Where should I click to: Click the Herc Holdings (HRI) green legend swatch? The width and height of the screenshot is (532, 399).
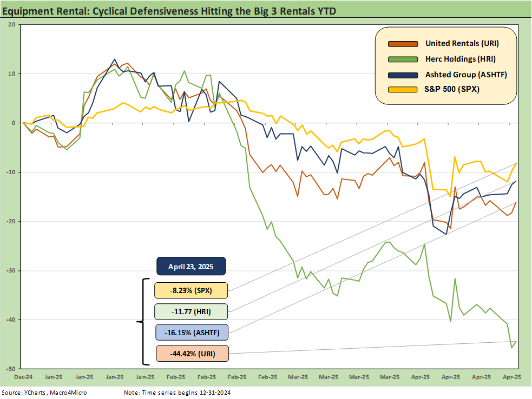point(403,59)
